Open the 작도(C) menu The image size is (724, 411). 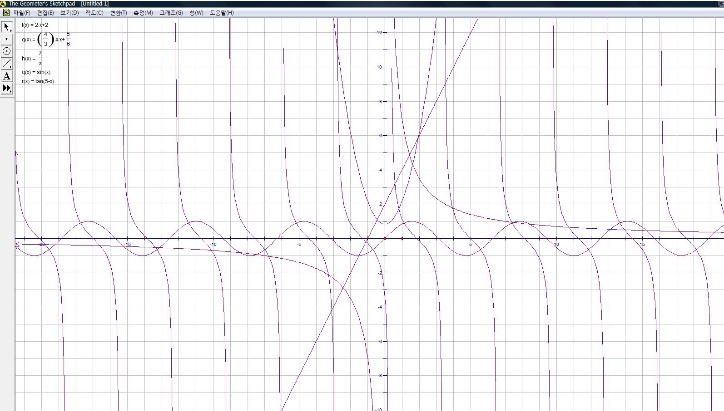click(94, 13)
